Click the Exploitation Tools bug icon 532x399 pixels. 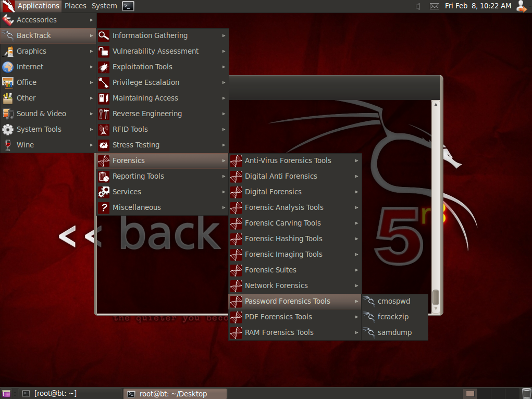coord(104,67)
